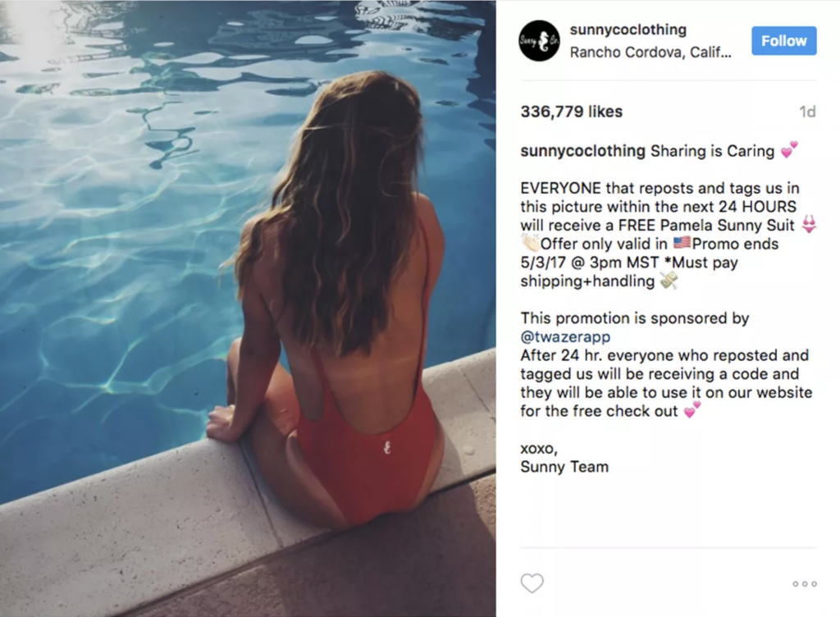Click the flying money emoji

tap(669, 280)
